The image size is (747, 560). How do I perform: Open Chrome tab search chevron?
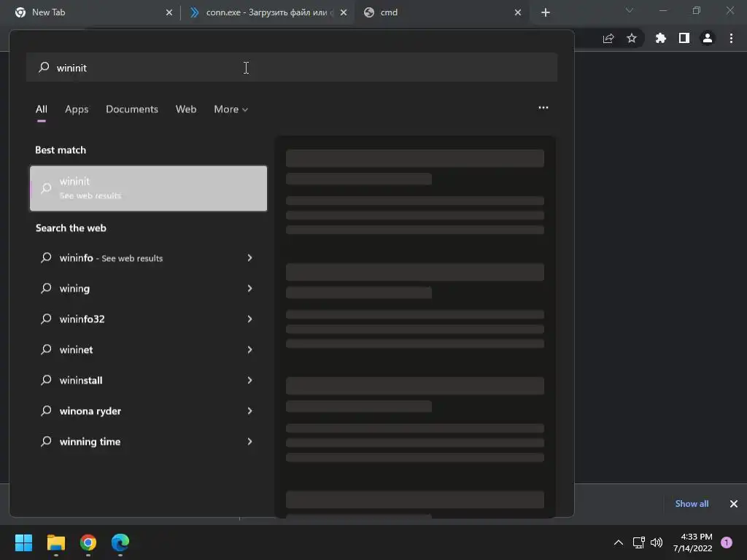pos(630,10)
